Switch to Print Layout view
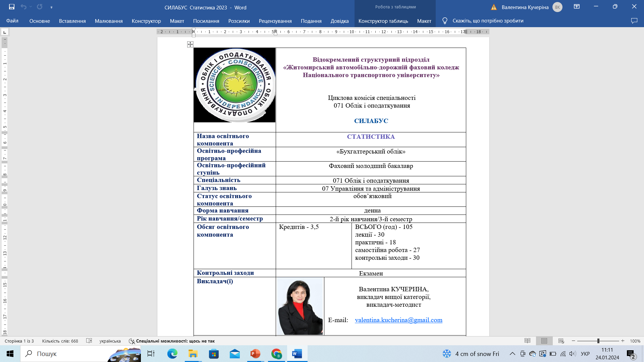 tap(544, 341)
